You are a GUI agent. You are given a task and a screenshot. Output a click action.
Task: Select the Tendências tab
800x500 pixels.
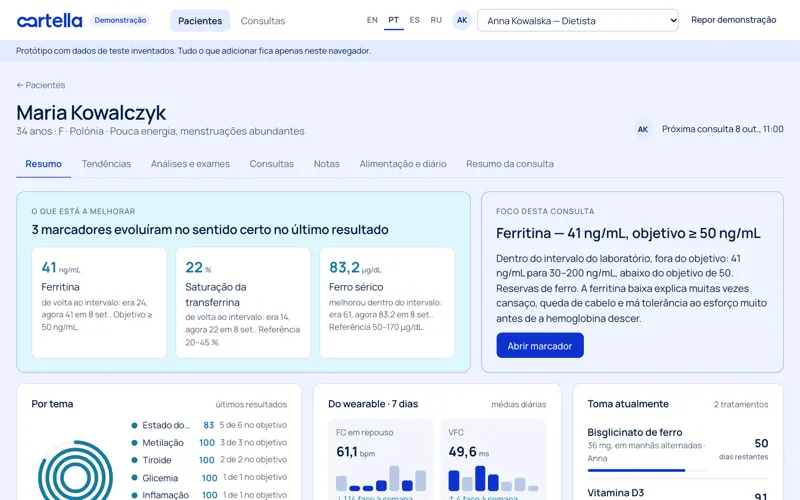click(x=106, y=164)
